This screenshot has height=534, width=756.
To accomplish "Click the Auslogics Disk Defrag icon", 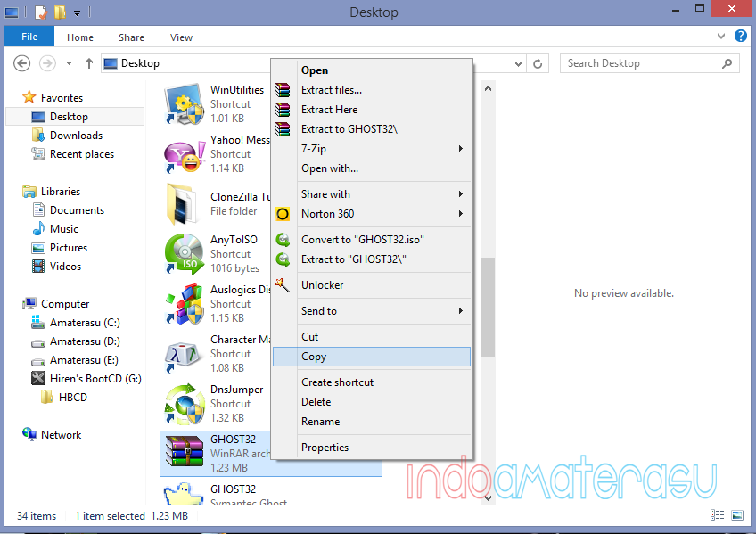I will (185, 304).
